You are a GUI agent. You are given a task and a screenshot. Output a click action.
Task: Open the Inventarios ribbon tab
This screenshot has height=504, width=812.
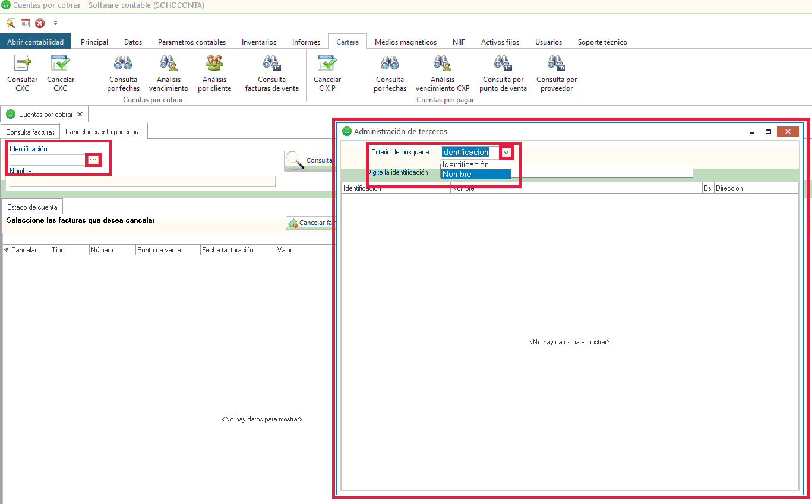tap(258, 42)
